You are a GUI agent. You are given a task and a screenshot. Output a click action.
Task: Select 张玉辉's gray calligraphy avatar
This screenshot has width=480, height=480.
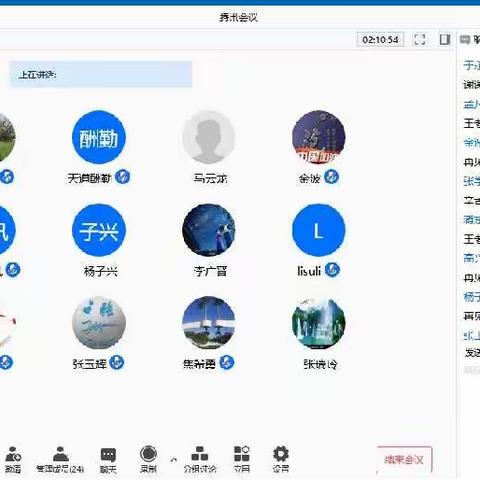click(x=99, y=323)
